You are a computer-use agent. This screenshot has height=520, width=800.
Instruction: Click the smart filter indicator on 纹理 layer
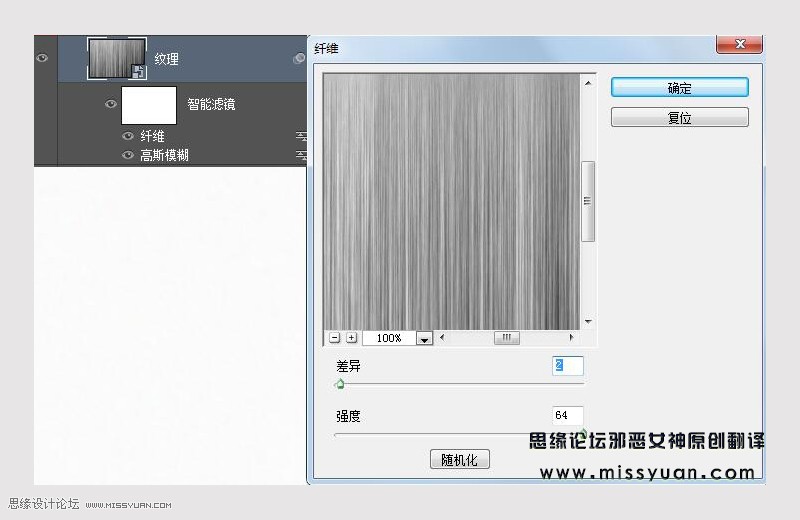(x=299, y=58)
